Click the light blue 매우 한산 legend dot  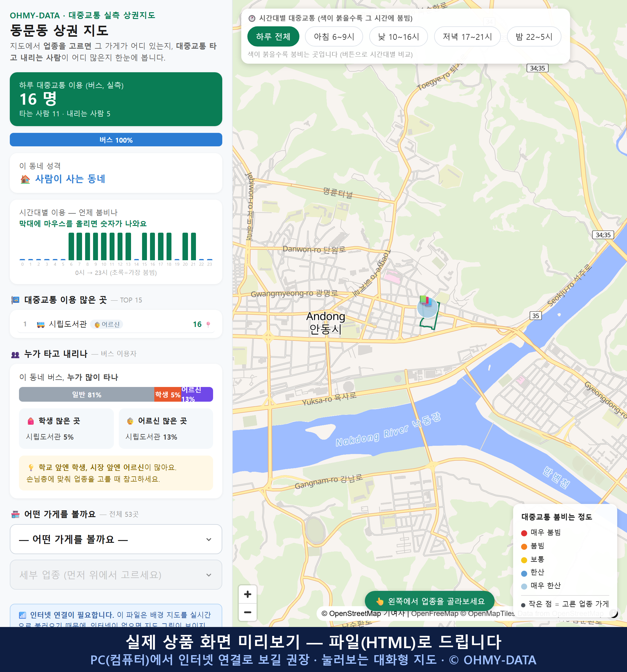pos(524,587)
